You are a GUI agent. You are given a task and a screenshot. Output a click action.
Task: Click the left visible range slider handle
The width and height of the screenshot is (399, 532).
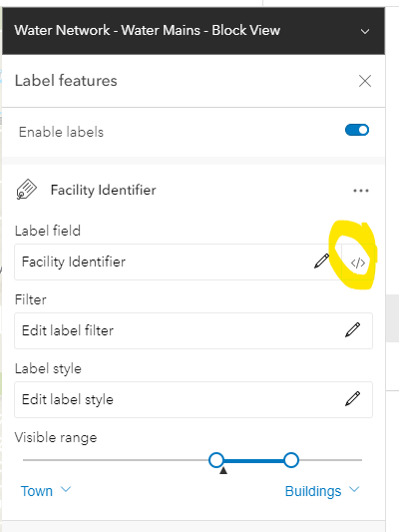click(x=216, y=460)
